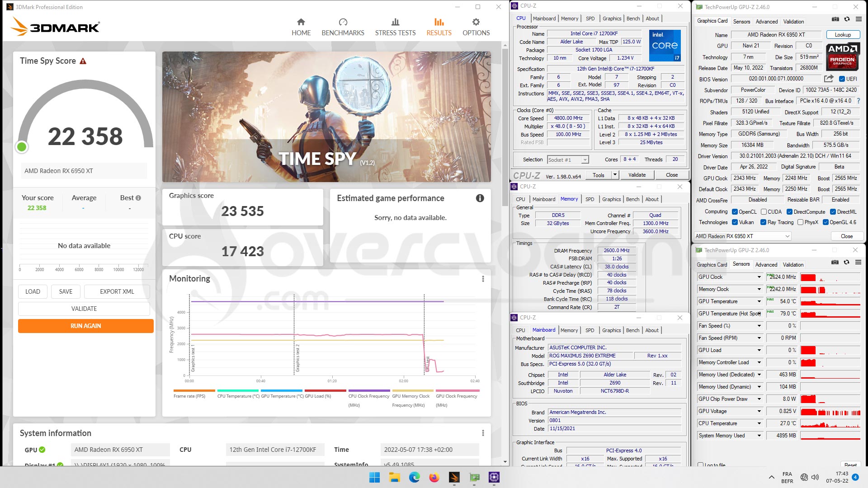
Task: Click the Frame rate orange legend swatch
Action: coord(194,390)
